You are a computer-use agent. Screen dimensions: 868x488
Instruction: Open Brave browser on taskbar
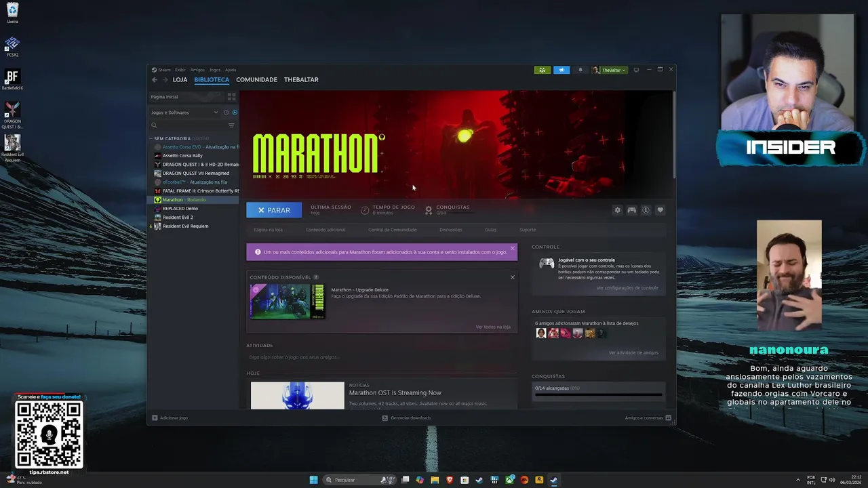[450, 480]
